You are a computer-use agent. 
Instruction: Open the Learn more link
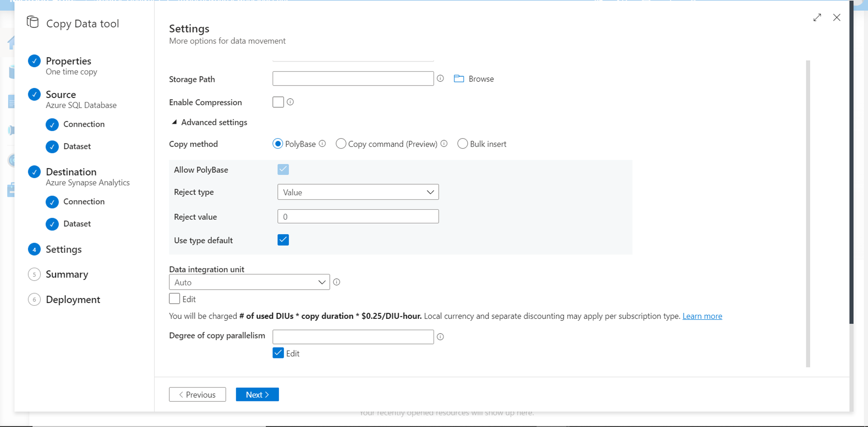click(702, 316)
